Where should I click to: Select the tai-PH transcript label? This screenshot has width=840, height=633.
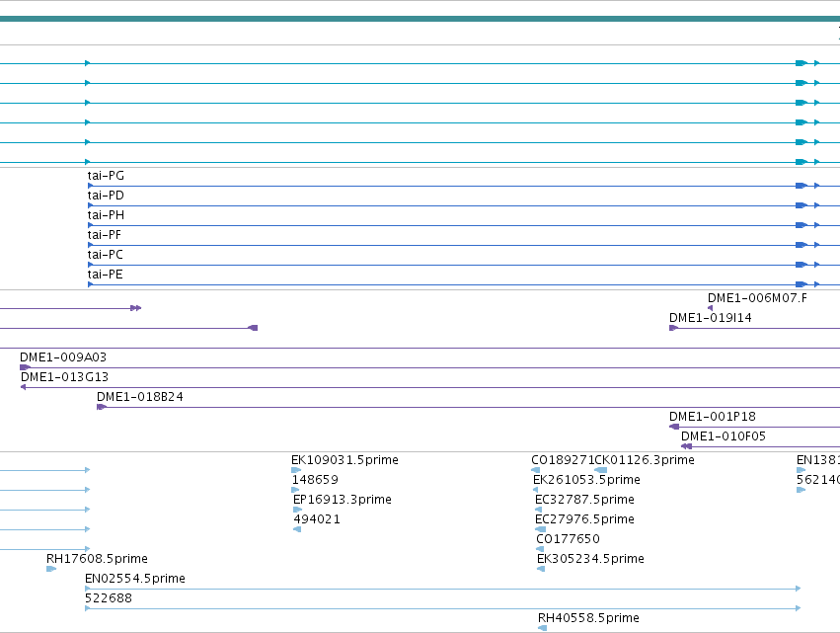pyautogui.click(x=106, y=215)
